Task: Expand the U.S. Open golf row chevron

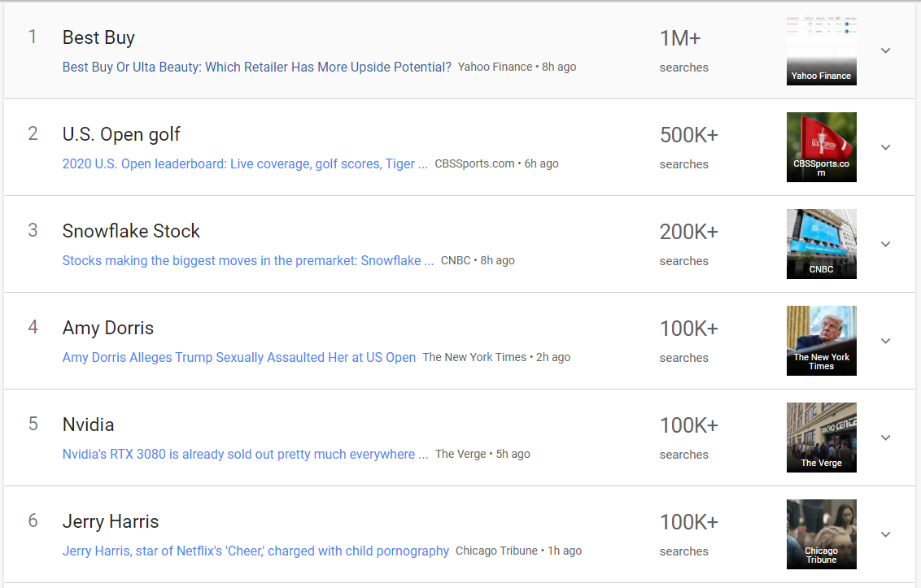Action: pos(886,147)
